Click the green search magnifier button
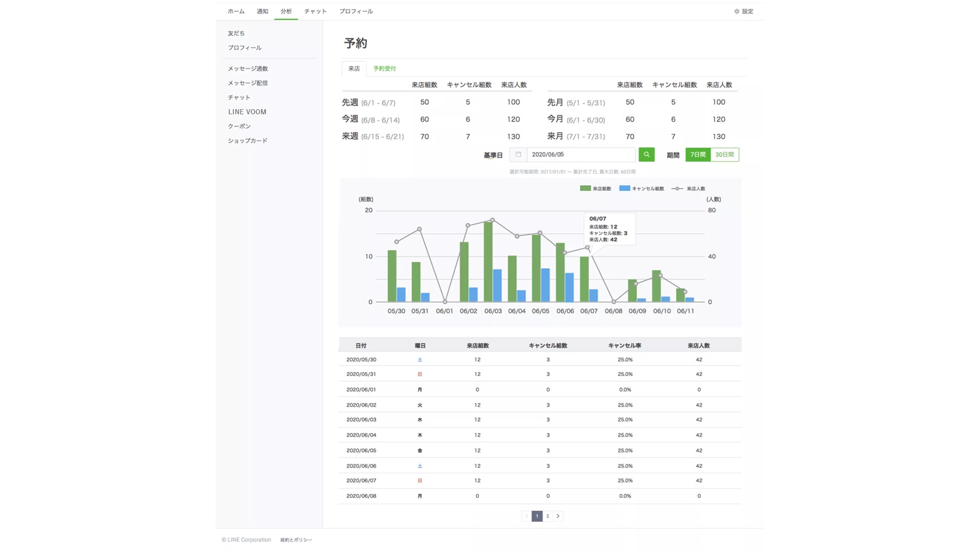The width and height of the screenshot is (980, 551). [x=646, y=155]
